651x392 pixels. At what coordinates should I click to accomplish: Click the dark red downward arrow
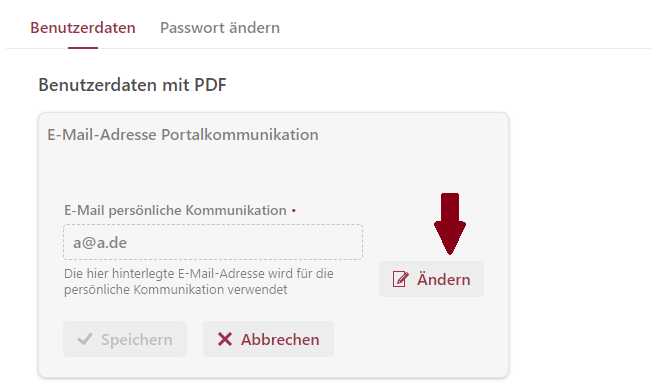450,223
